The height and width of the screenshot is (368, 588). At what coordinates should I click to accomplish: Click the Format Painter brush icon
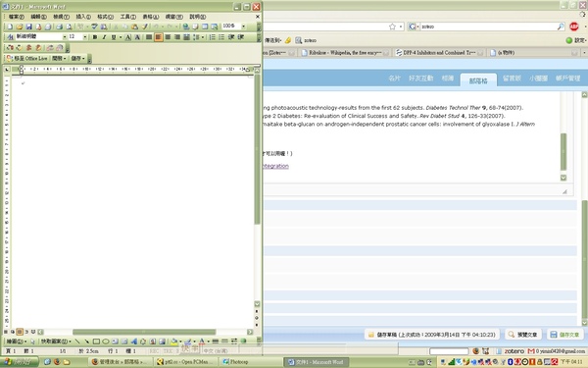click(x=144, y=26)
